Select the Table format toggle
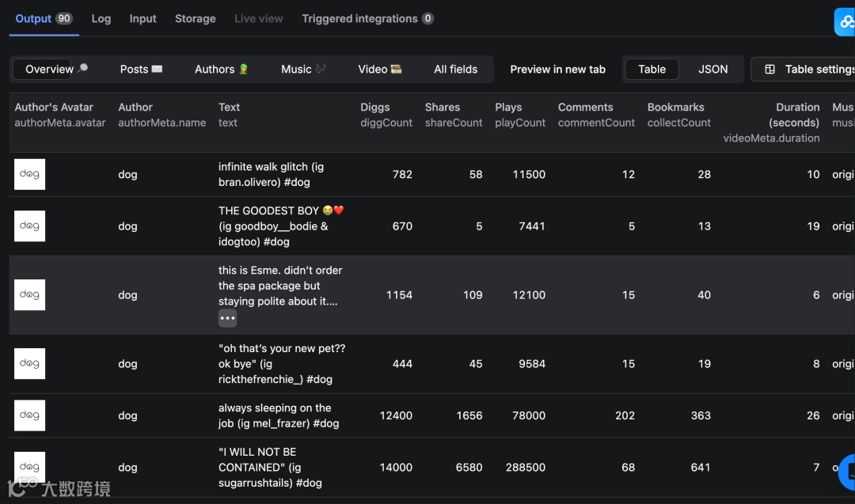This screenshot has width=855, height=504. (x=652, y=70)
